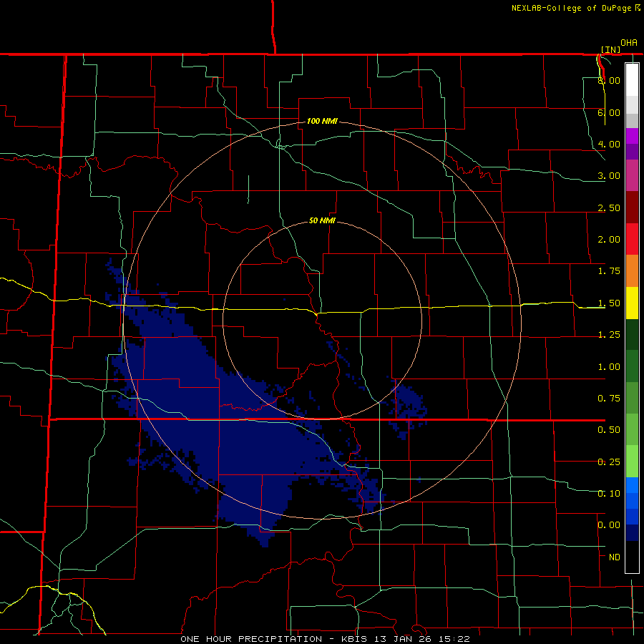The height and width of the screenshot is (644, 644).
Task: Select the navy swatch below 0.00
Action: click(x=632, y=533)
